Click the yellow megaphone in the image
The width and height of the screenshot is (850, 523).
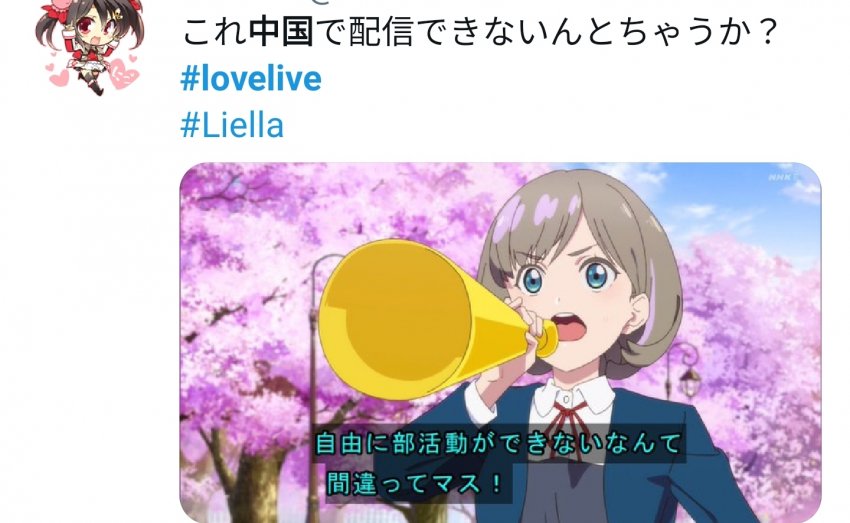(x=437, y=320)
